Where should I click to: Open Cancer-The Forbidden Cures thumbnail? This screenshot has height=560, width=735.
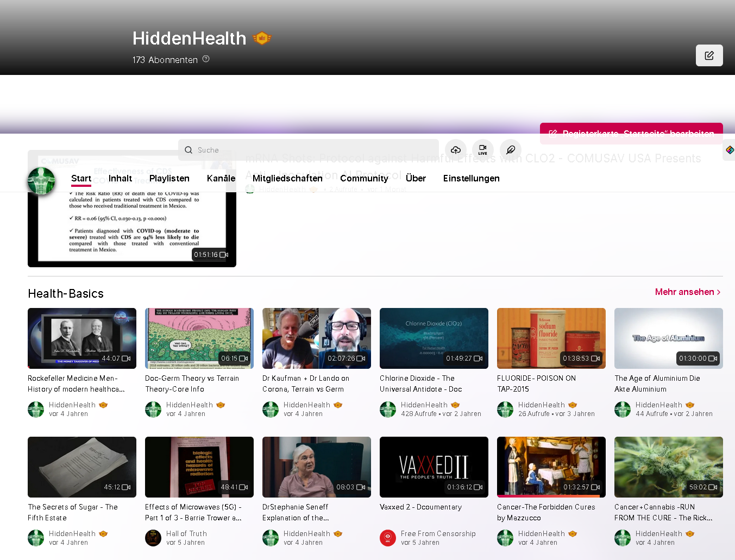(x=551, y=467)
